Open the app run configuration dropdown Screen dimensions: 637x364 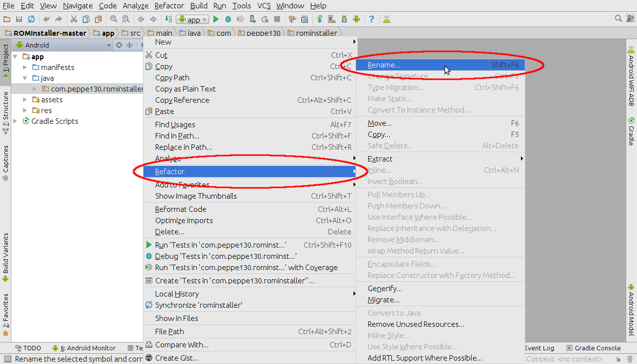tap(192, 20)
